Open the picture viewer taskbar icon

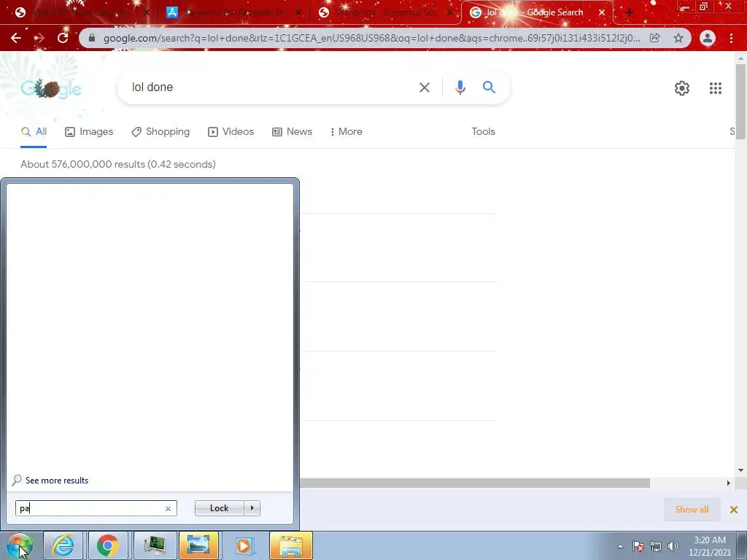[x=198, y=545]
